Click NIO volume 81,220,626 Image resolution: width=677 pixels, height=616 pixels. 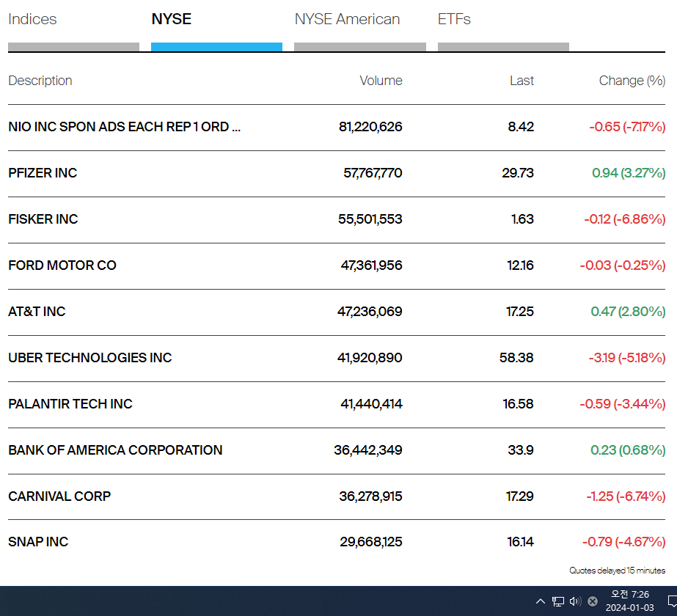coord(370,127)
